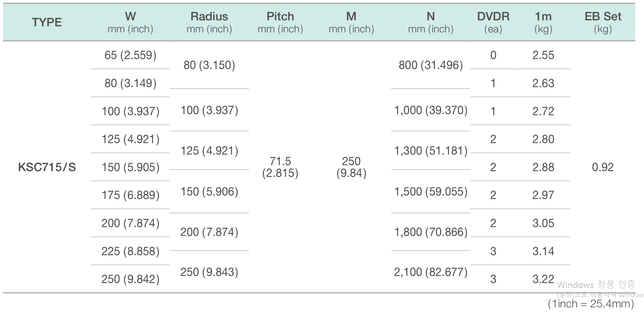This screenshot has height=314, width=644.
Task: Click the 1inch = 25.4mm footnote
Action: (591, 304)
